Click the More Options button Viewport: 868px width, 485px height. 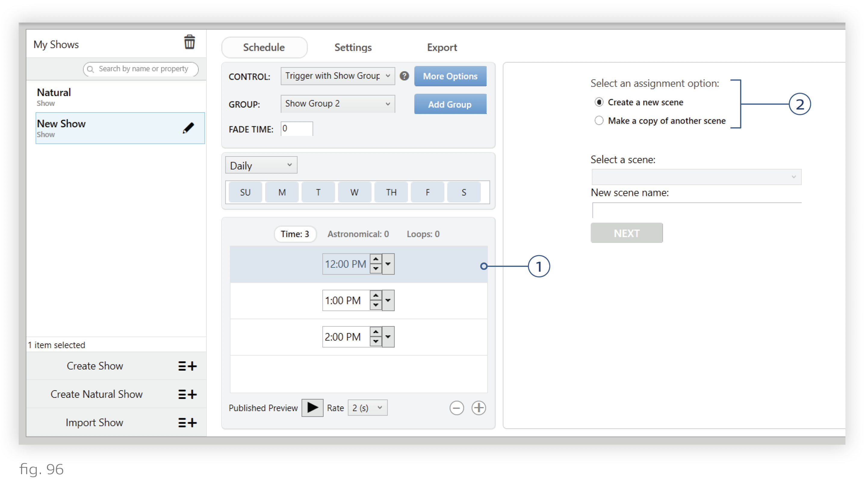pyautogui.click(x=450, y=76)
